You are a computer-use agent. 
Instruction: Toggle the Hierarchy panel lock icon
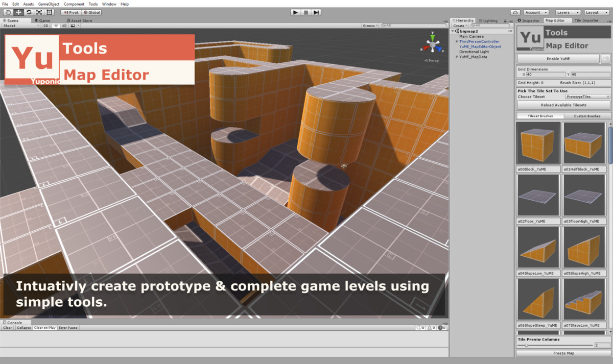pos(505,20)
